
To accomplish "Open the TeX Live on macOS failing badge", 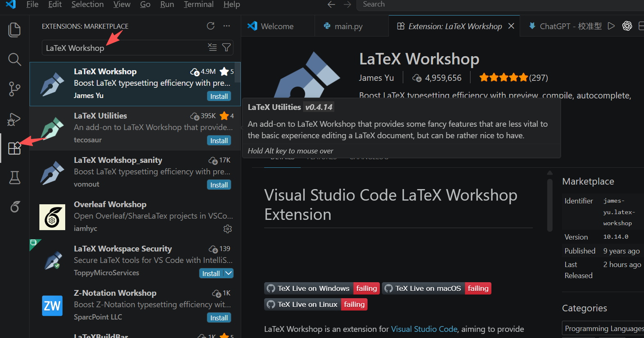I will [x=437, y=288].
